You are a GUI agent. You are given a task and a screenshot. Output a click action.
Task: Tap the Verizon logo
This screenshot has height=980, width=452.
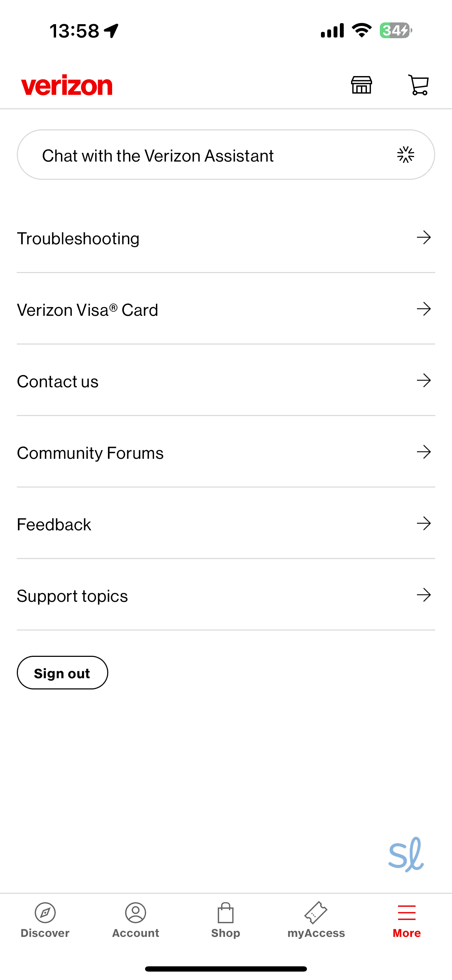(x=67, y=85)
